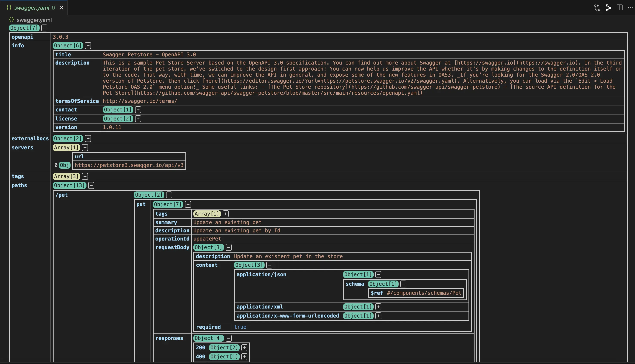Collapse the schema Object[1] node
Screen dimensions: 635x364
click(403, 284)
